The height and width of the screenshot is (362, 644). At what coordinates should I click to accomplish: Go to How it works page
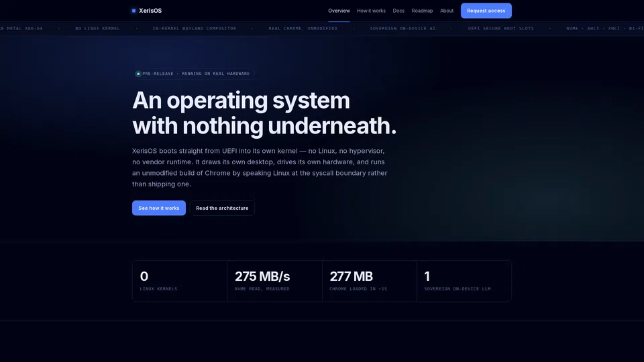pyautogui.click(x=371, y=11)
